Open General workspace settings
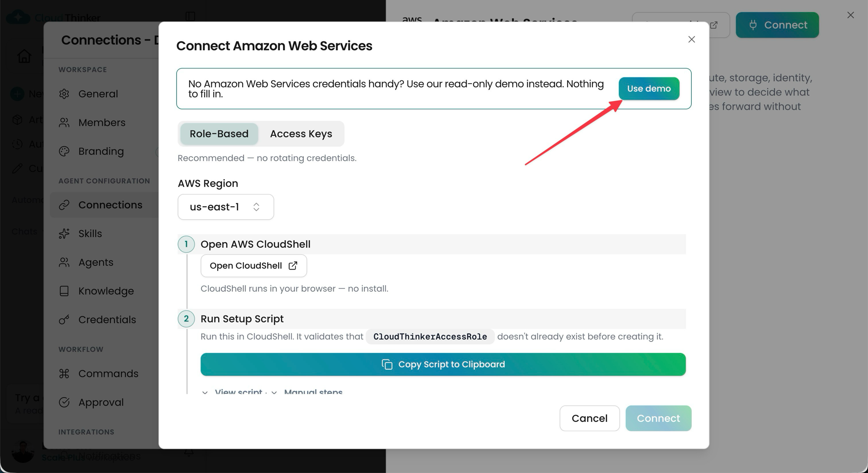The image size is (868, 473). pos(98,94)
